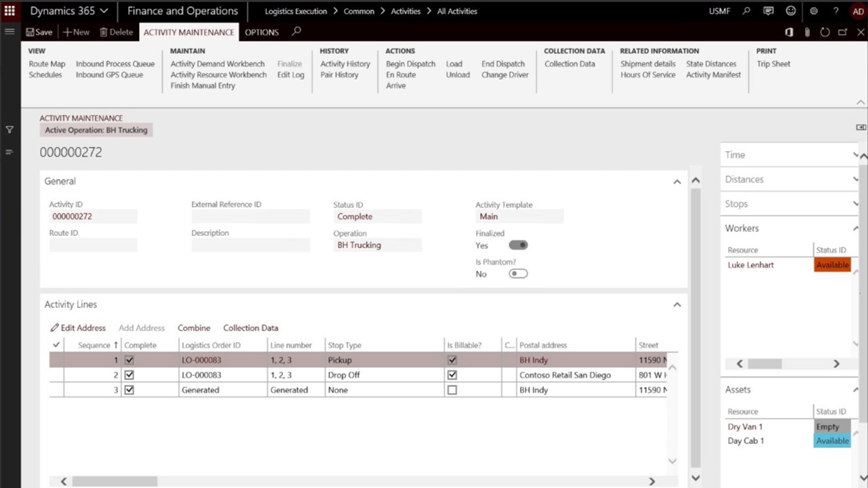Screen dimensions: 868x488
Task: Open in Office icon
Action: point(789,32)
